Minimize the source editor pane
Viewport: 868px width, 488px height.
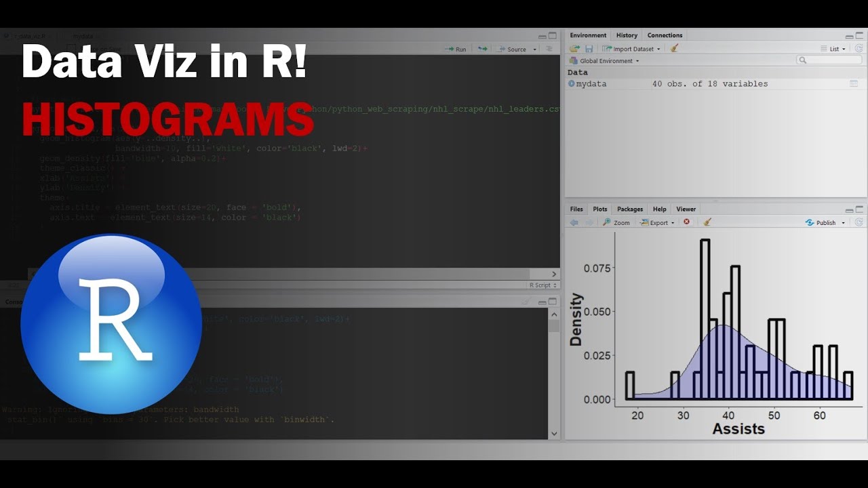coord(542,36)
